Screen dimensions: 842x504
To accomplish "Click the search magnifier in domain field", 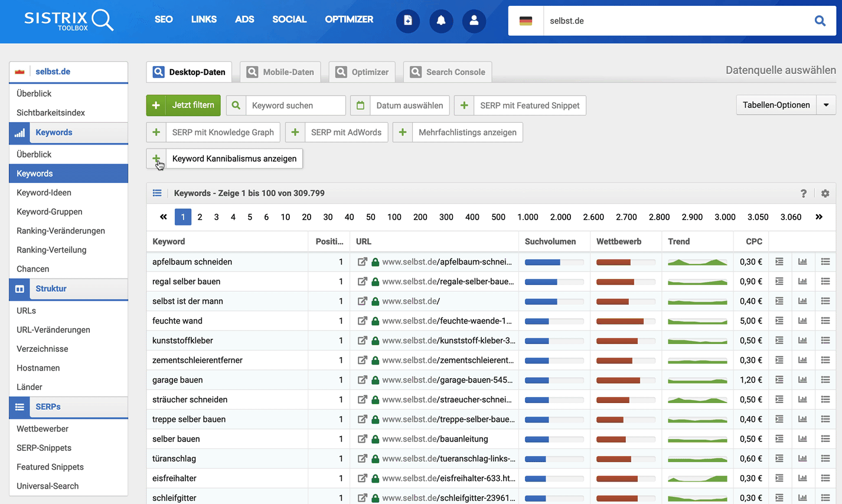I will click(820, 21).
